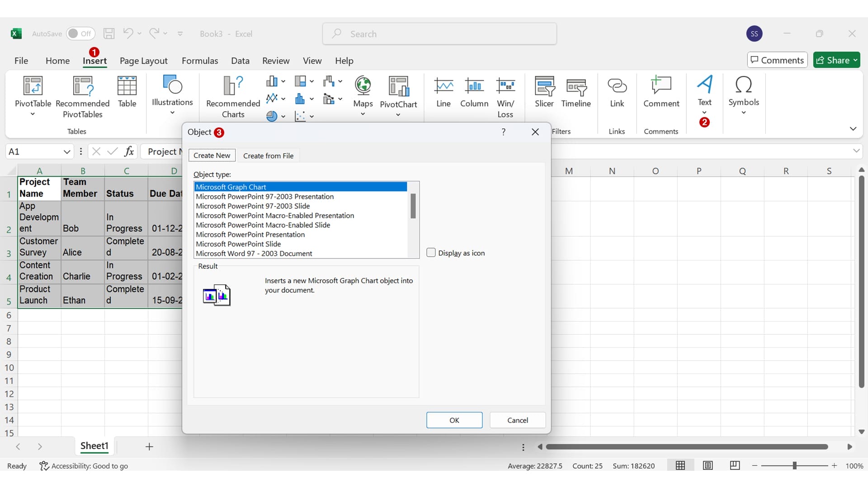
Task: Insert a Timeline filter
Action: (576, 93)
